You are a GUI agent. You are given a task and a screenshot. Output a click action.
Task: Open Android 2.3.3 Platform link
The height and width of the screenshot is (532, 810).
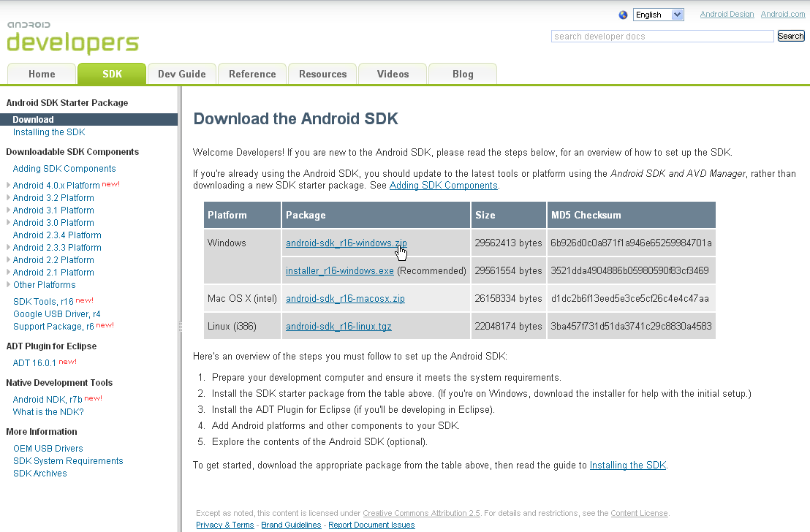pos(57,248)
